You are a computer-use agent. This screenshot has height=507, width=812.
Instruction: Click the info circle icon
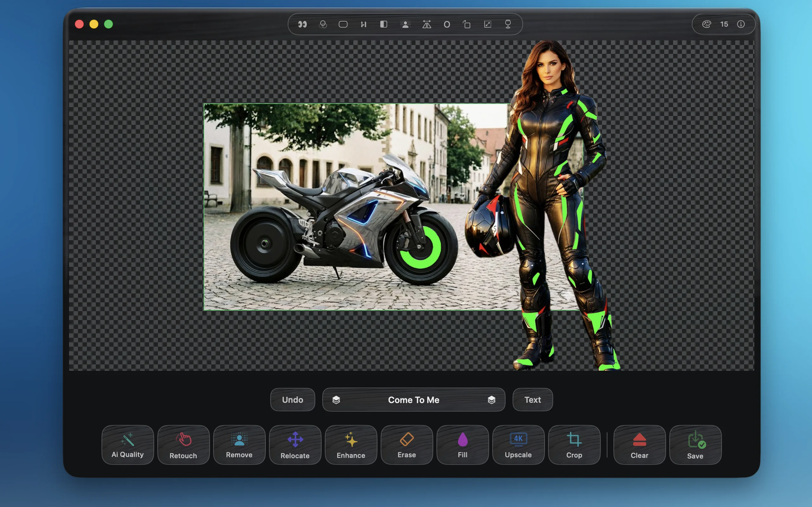[x=741, y=24]
